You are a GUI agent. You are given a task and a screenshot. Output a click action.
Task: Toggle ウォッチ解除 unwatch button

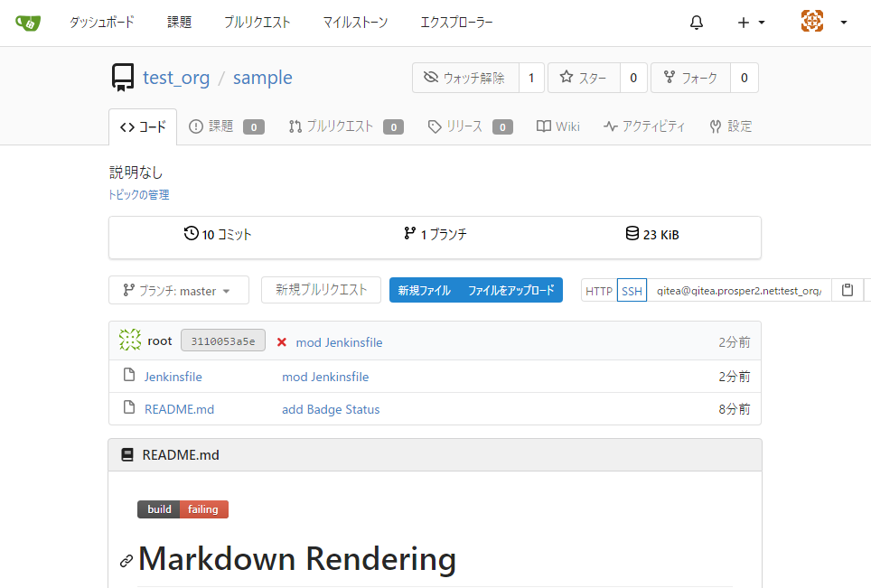(x=465, y=78)
